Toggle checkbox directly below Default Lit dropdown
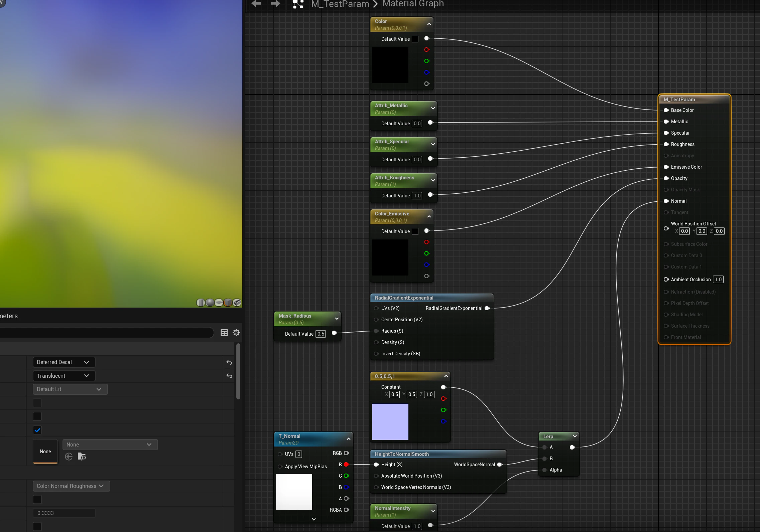The image size is (760, 532). (37, 403)
